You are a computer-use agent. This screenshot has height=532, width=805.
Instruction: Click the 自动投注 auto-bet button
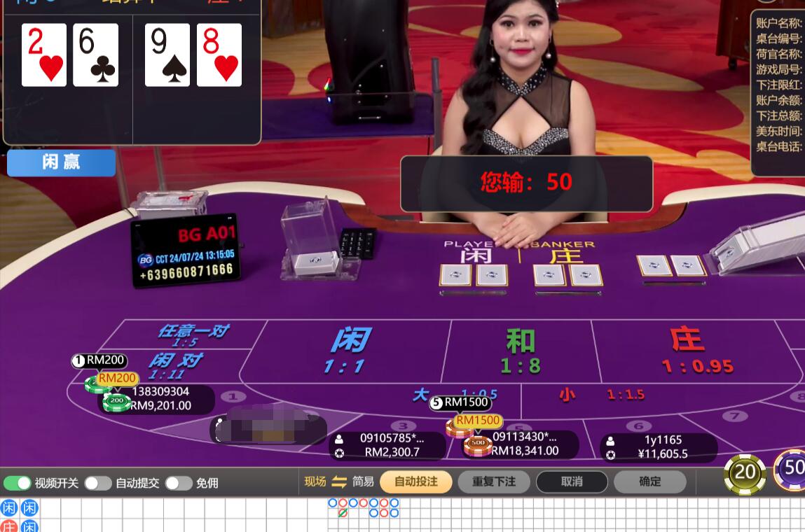416,482
